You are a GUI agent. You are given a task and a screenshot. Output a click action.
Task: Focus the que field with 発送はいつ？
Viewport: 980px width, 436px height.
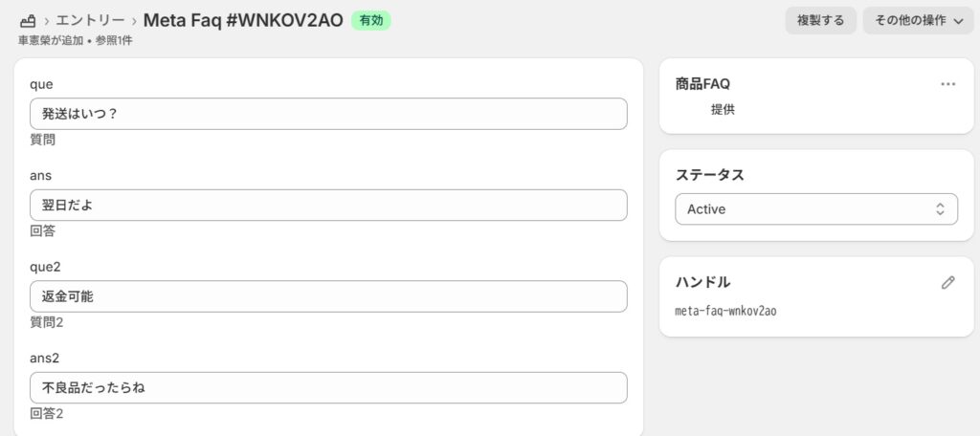(x=328, y=114)
